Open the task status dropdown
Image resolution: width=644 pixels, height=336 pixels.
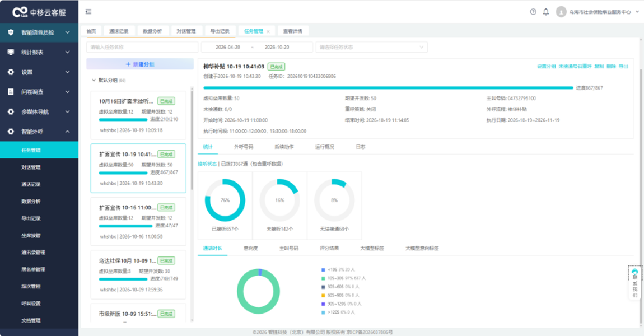(x=371, y=47)
